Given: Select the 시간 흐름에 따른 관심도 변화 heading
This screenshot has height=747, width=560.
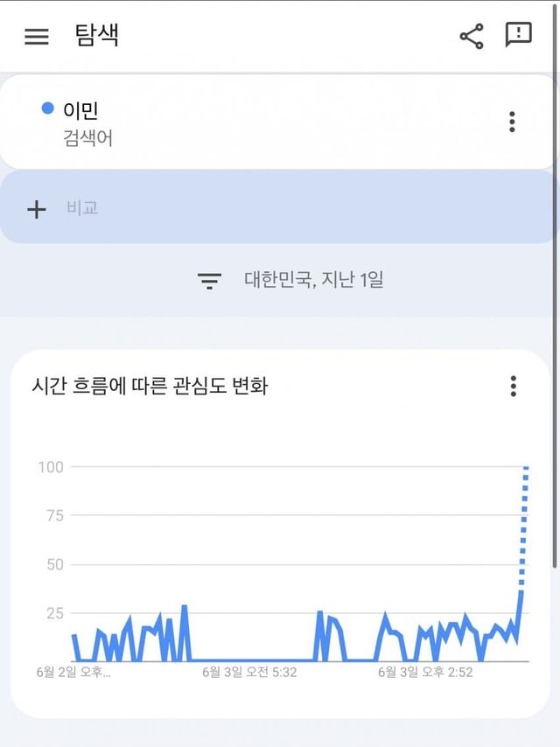Looking at the screenshot, I should click(150, 386).
